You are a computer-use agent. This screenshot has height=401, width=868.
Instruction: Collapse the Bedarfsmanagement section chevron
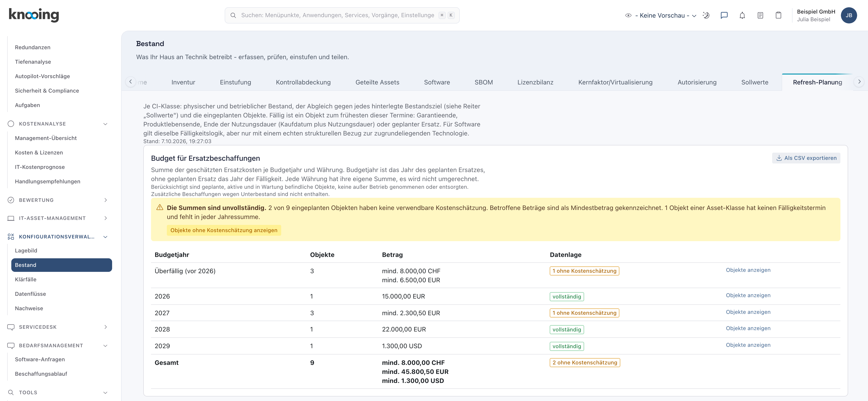tap(106, 346)
